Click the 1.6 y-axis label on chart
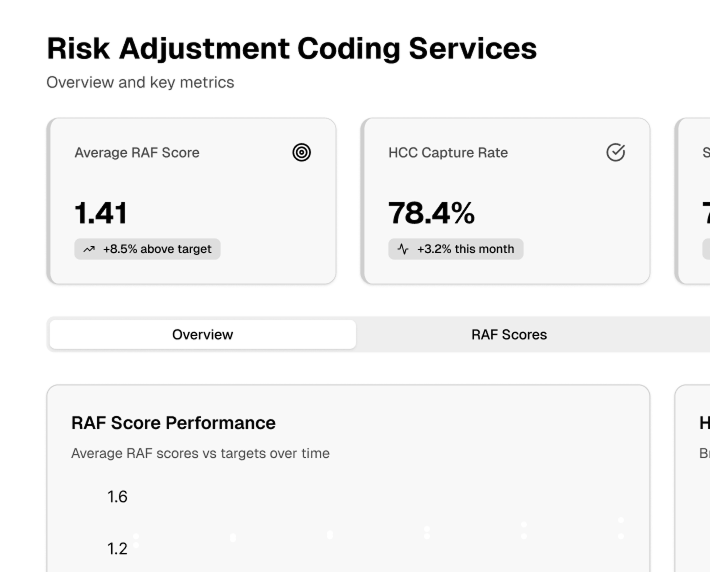 pos(118,497)
